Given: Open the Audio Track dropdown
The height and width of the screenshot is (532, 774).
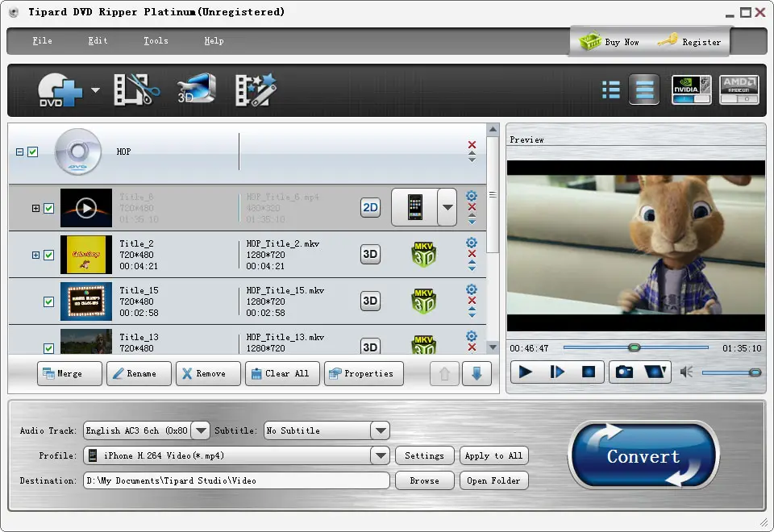Looking at the screenshot, I should [201, 430].
